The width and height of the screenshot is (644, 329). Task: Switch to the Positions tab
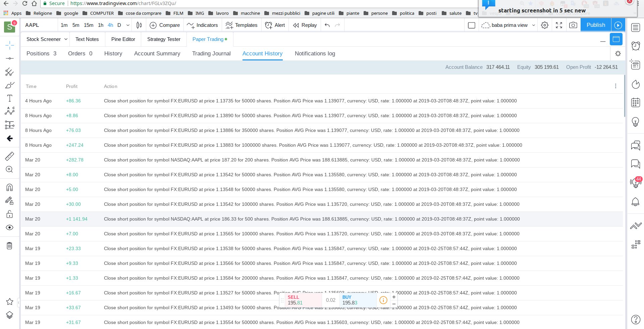tap(41, 54)
